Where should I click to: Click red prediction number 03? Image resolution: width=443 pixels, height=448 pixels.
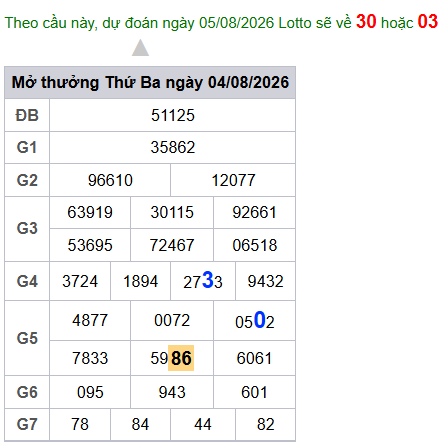click(428, 21)
